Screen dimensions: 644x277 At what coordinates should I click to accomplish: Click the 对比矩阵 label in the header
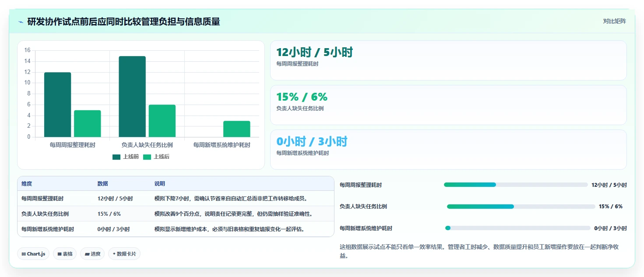[614, 21]
